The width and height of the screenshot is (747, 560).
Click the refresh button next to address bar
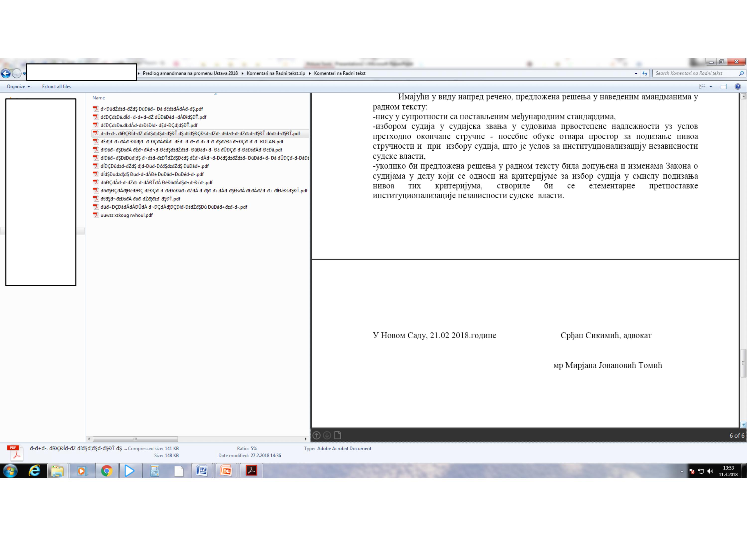pyautogui.click(x=645, y=73)
